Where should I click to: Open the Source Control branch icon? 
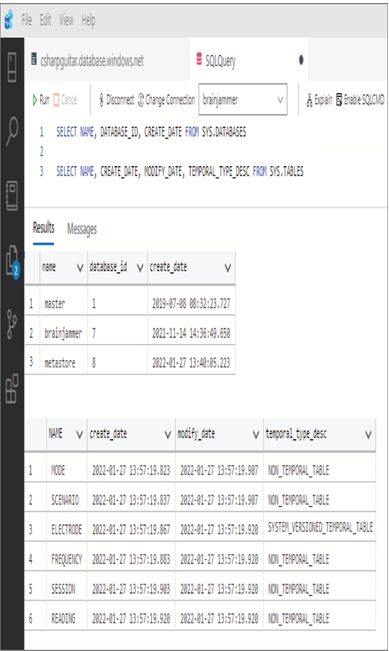12,324
